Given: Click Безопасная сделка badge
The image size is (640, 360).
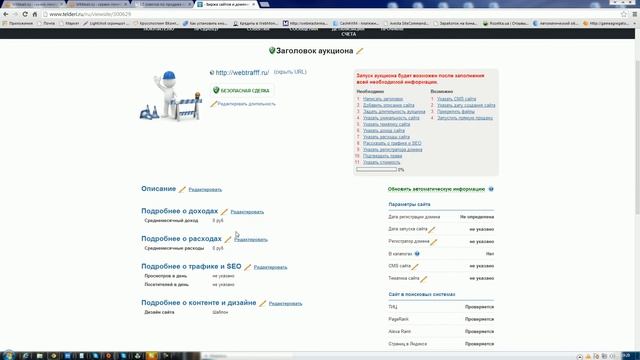Looking at the screenshot, I should (242, 91).
